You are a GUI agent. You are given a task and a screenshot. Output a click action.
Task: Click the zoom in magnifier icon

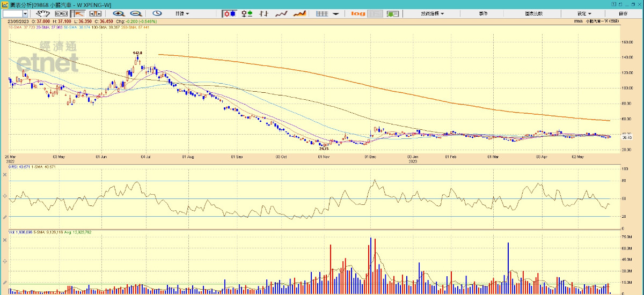pyautogui.click(x=119, y=13)
